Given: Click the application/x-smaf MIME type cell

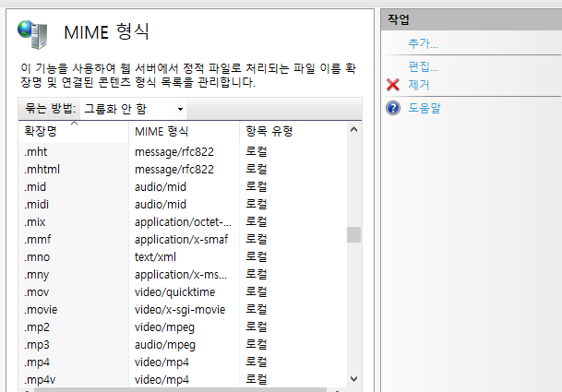Looking at the screenshot, I should (182, 240).
